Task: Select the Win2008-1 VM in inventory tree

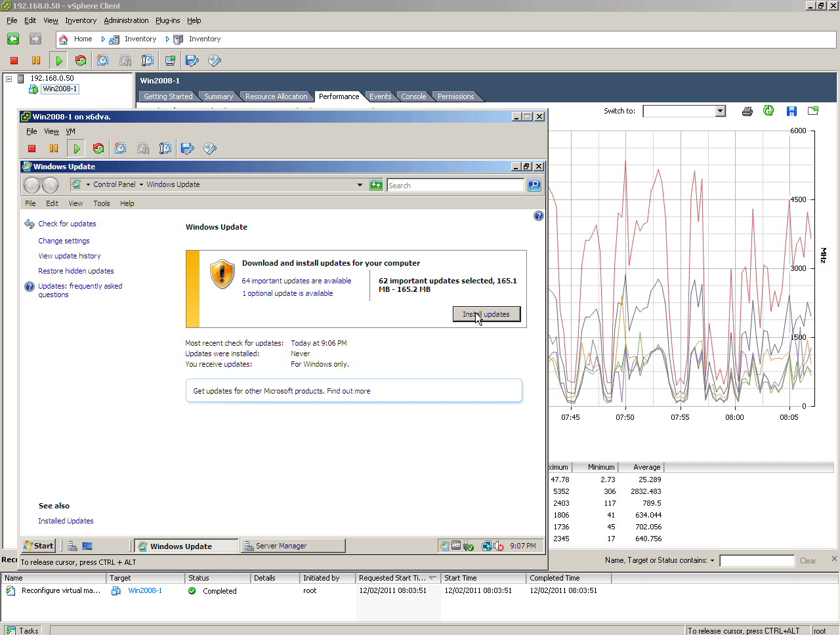Action: point(60,89)
